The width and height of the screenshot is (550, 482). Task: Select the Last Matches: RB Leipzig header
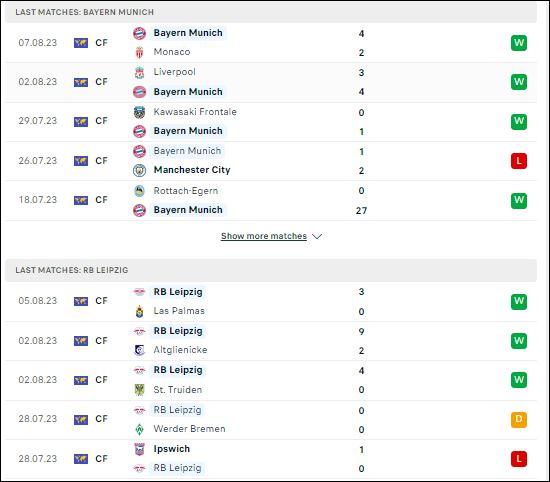coord(271,270)
